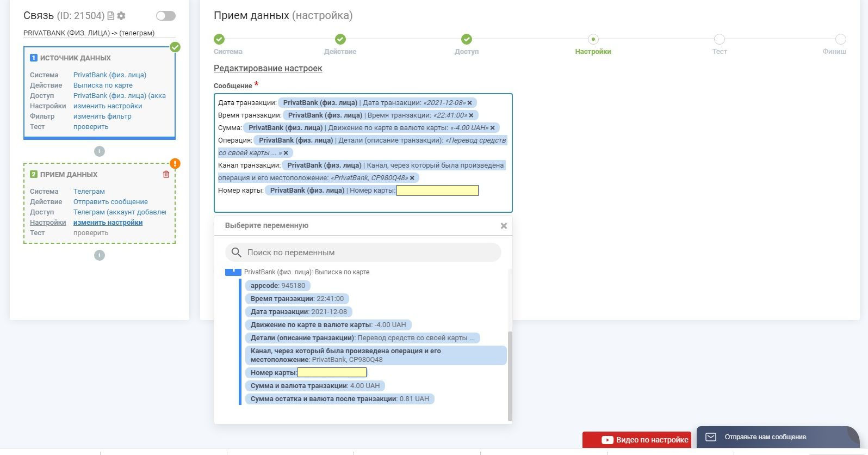This screenshot has width=868, height=455.
Task: Click the search magnifier icon
Action: [236, 253]
